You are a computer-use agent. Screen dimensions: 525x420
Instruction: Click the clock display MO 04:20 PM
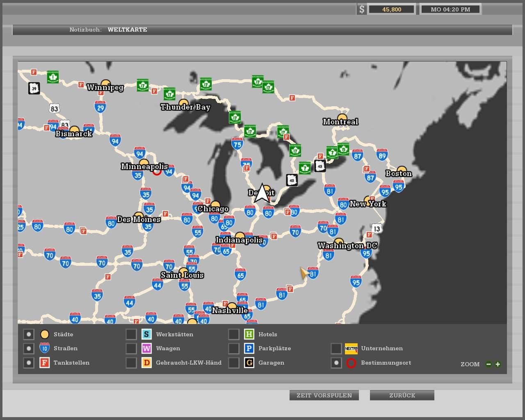pos(450,9)
